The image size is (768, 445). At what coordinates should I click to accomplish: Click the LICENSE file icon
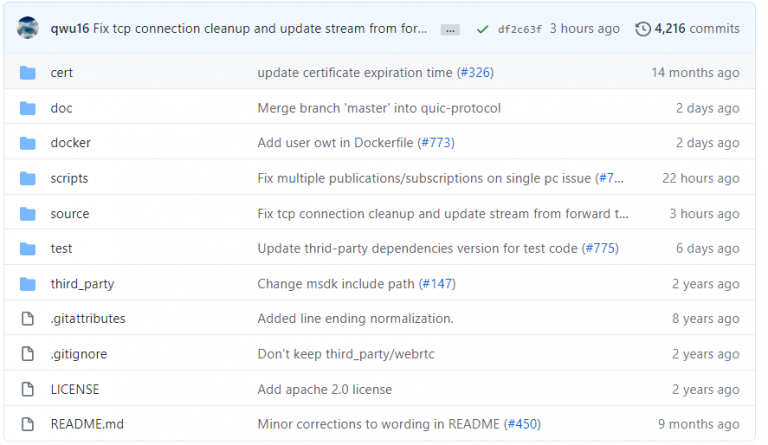click(x=28, y=389)
